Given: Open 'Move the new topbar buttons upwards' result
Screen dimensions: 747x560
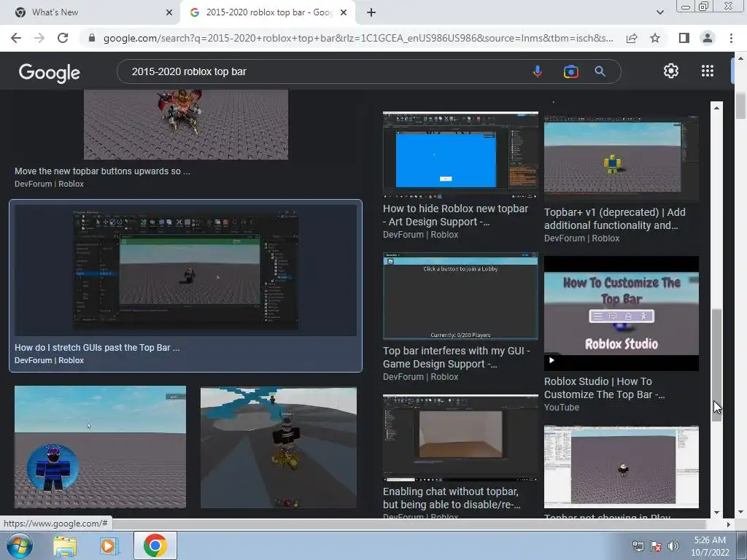Looking at the screenshot, I should point(102,171).
